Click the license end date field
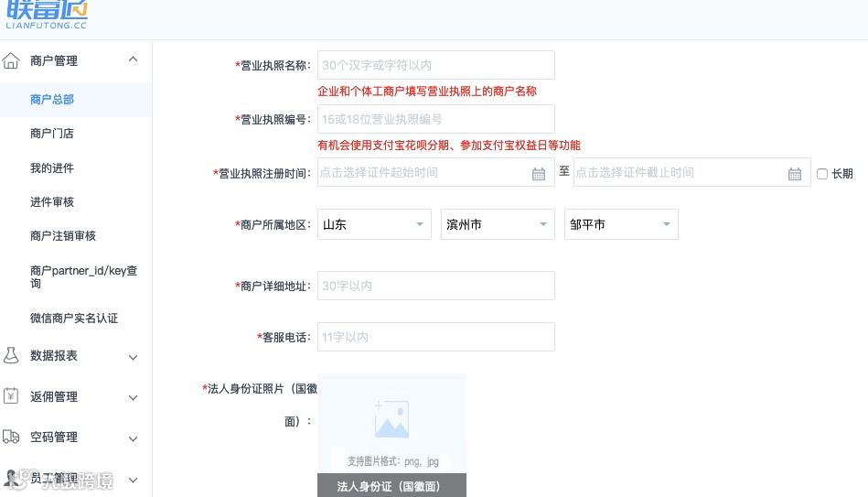 [x=692, y=172]
